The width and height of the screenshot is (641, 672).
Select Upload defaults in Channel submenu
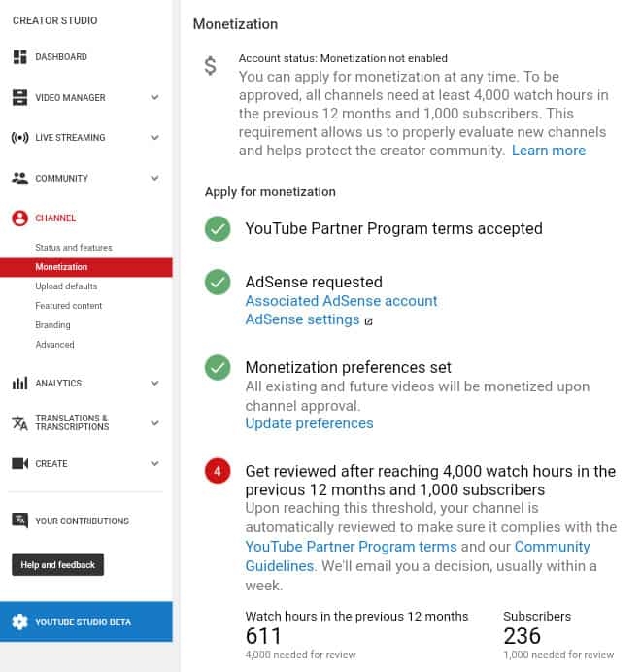66,286
